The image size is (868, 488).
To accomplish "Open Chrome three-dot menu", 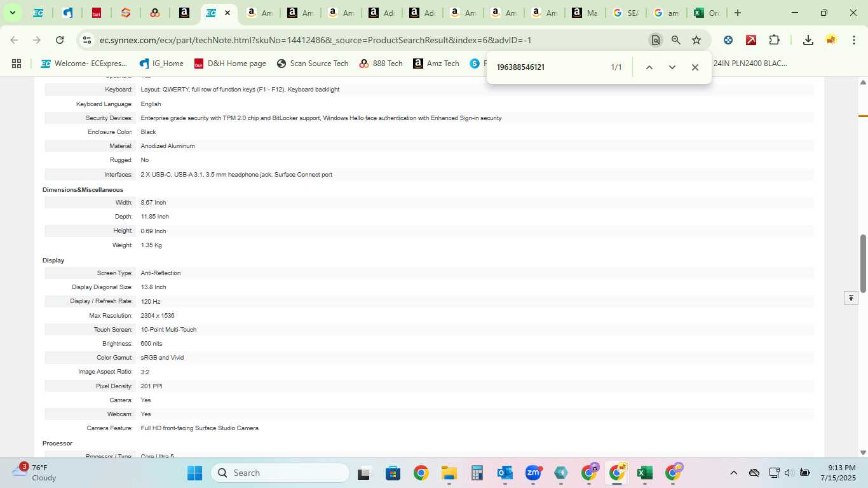I will click(854, 40).
